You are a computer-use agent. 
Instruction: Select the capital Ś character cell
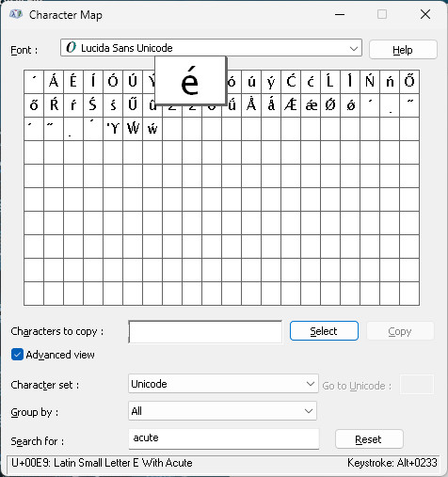click(93, 105)
